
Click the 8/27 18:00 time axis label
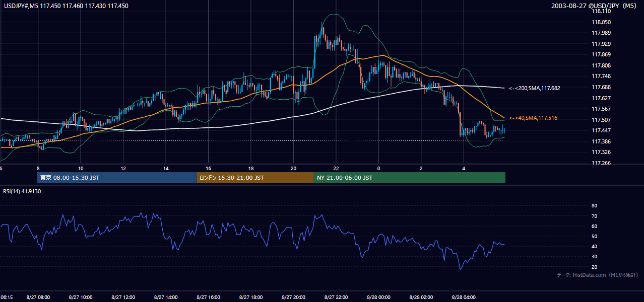click(251, 297)
